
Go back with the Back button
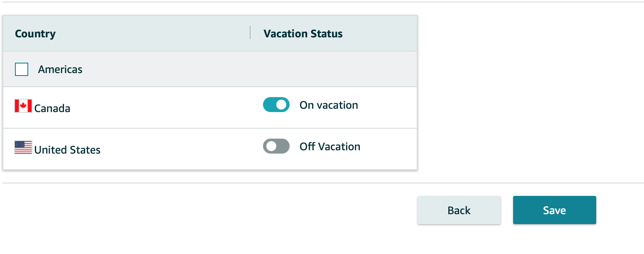coord(459,210)
